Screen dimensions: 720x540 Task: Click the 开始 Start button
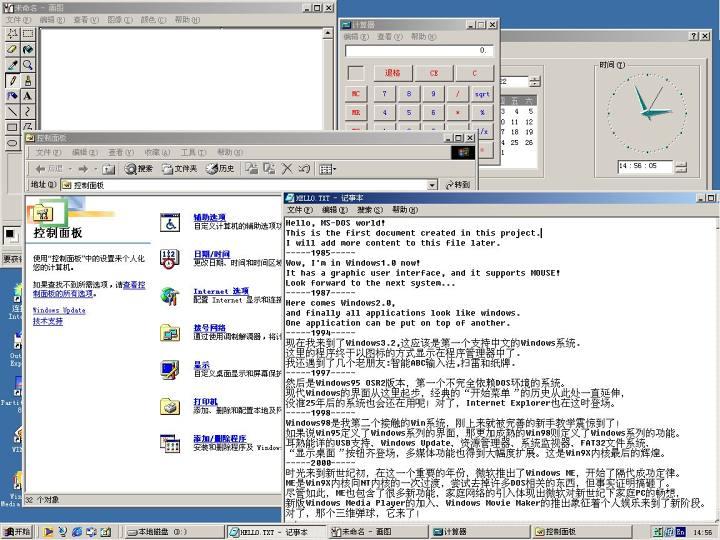pyautogui.click(x=17, y=532)
